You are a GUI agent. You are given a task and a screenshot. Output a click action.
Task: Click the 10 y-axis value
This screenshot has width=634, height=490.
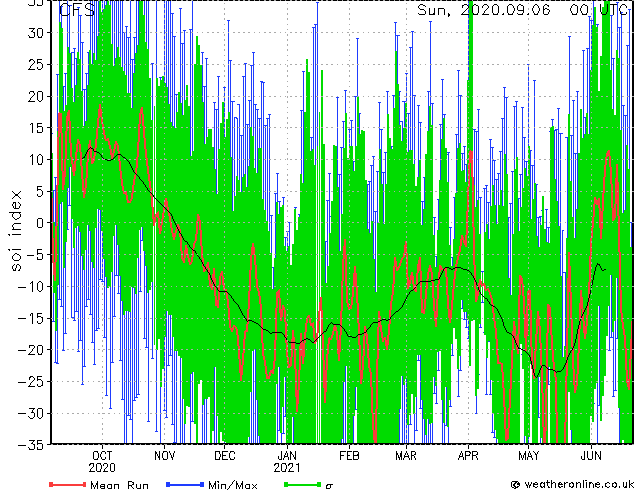36,159
